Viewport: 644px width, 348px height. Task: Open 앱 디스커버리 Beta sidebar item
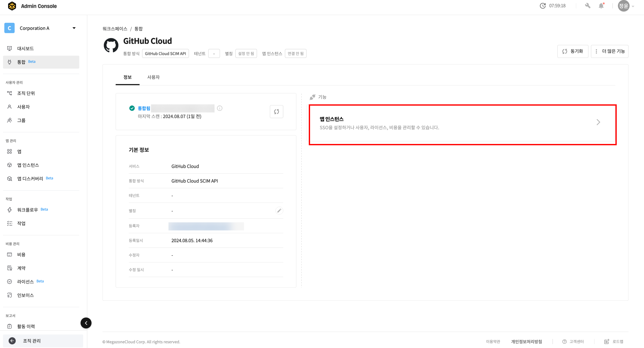tap(41, 178)
